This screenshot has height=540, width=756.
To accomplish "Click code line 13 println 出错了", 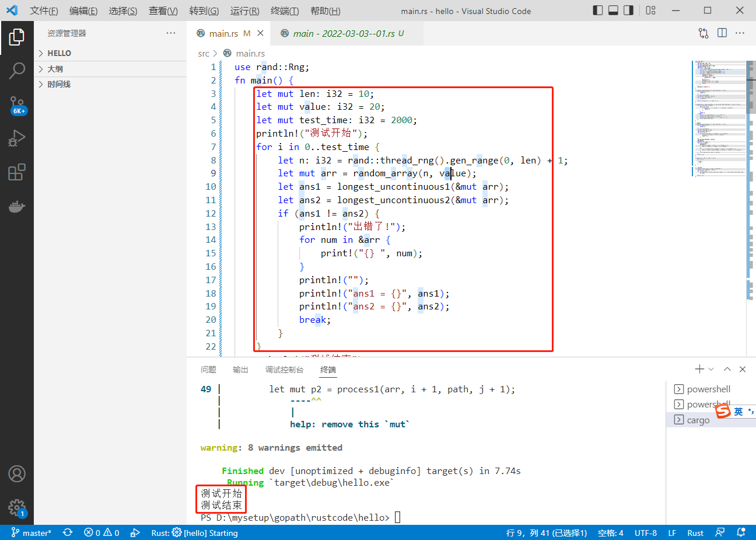I will (352, 227).
